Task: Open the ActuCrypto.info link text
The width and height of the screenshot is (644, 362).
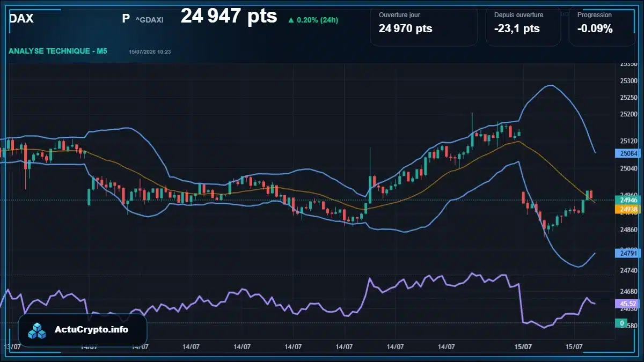Action: click(92, 329)
